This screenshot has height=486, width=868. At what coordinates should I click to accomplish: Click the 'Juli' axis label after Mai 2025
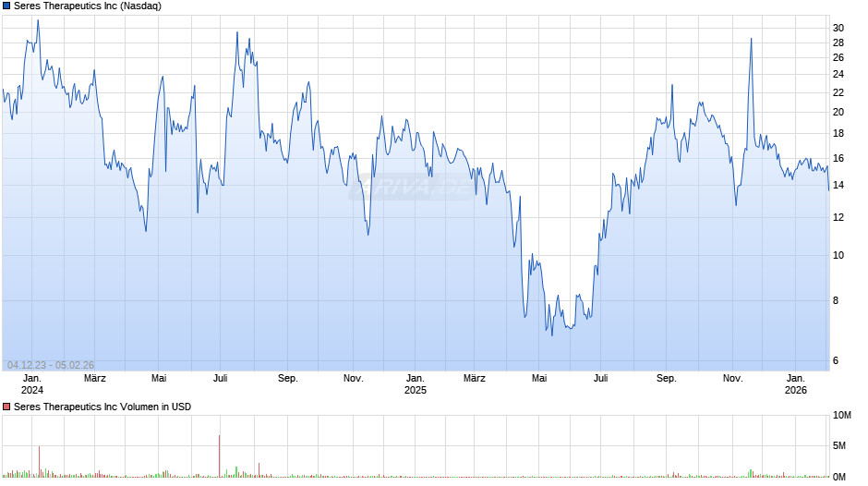click(x=600, y=379)
